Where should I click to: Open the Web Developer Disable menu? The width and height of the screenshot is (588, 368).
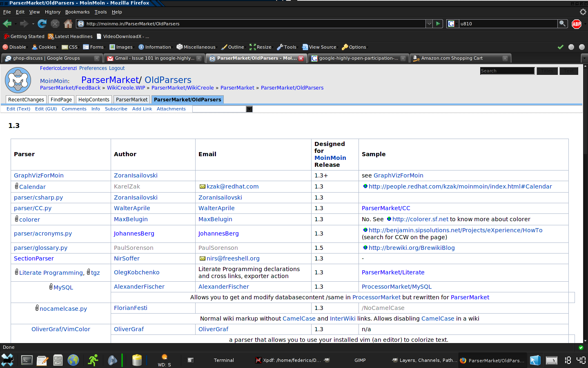coord(14,47)
